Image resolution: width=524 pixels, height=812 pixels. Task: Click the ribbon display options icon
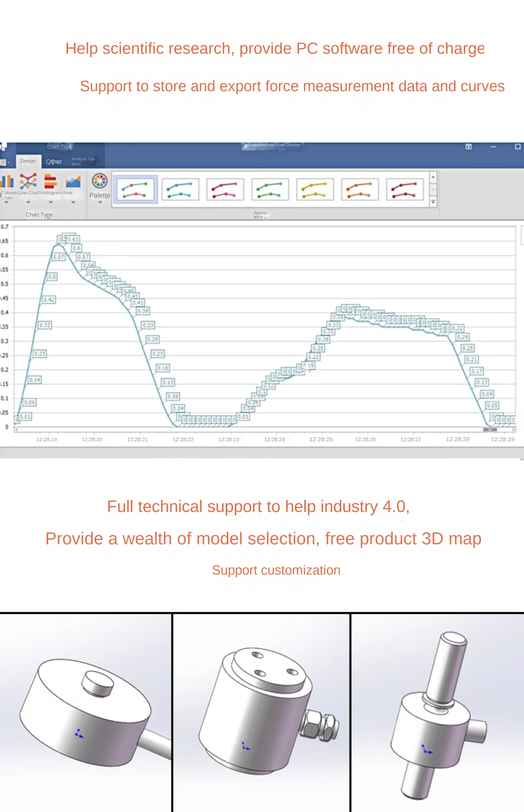coord(469,147)
